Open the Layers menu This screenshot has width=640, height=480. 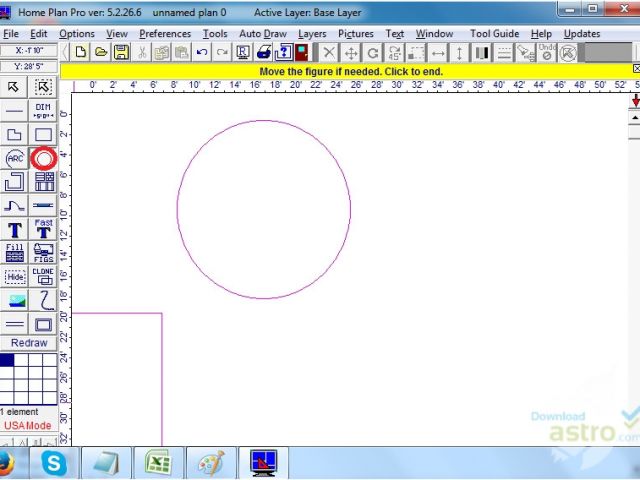click(312, 33)
